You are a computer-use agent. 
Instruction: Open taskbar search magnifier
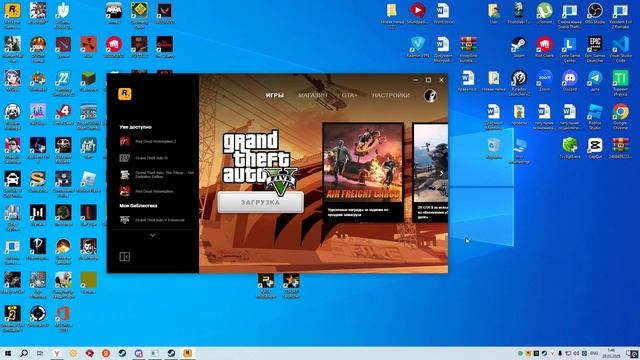[24, 353]
